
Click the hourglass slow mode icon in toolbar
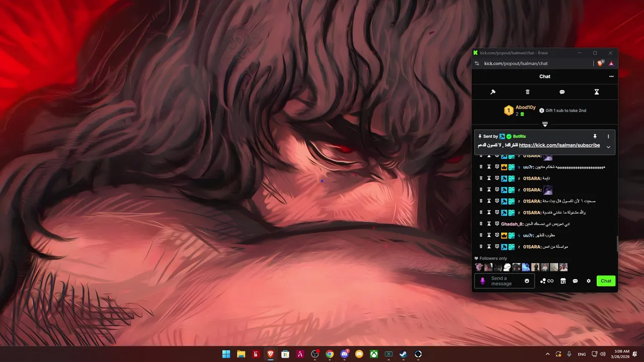pos(597,92)
